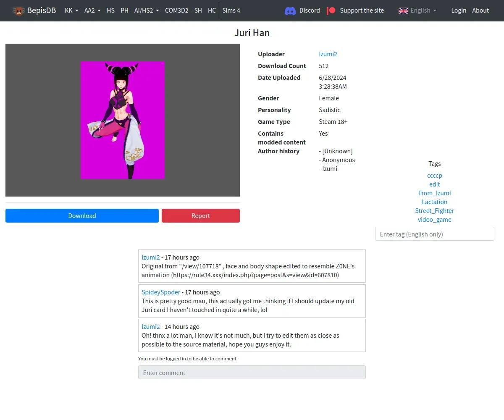Open the COM3D2 section
The height and width of the screenshot is (420, 504).
(176, 10)
